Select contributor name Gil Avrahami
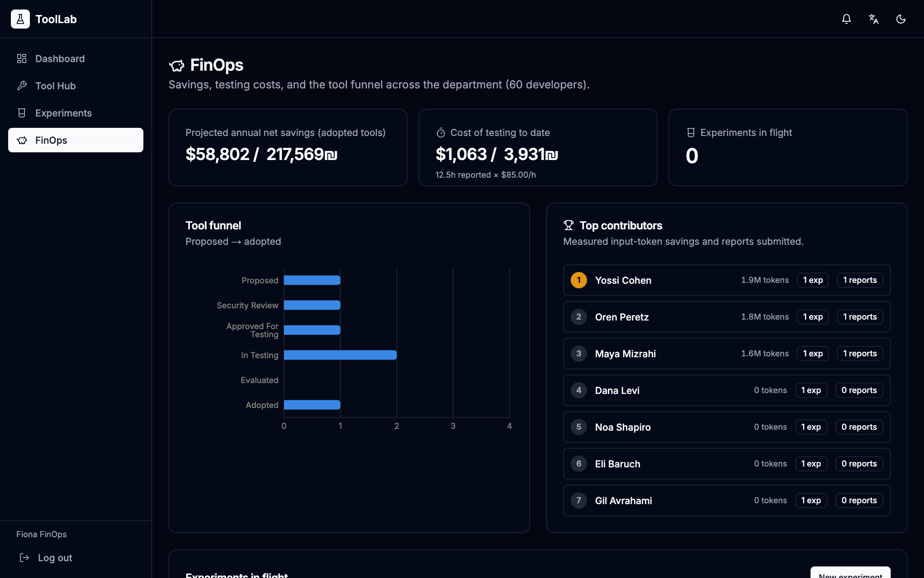The height and width of the screenshot is (578, 924). click(x=624, y=500)
